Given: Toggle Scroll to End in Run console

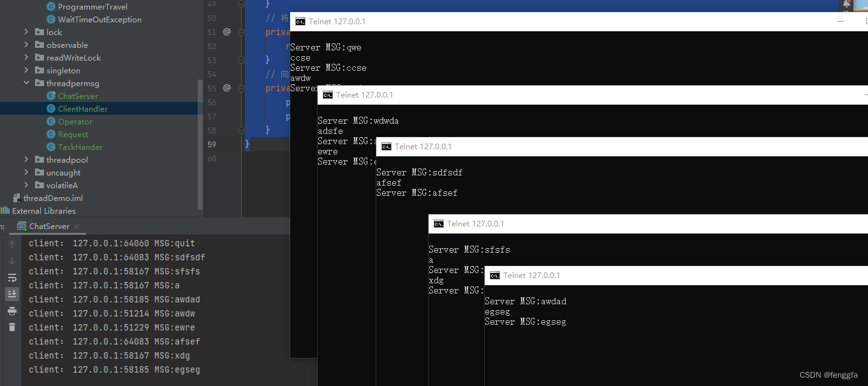Looking at the screenshot, I should point(12,294).
